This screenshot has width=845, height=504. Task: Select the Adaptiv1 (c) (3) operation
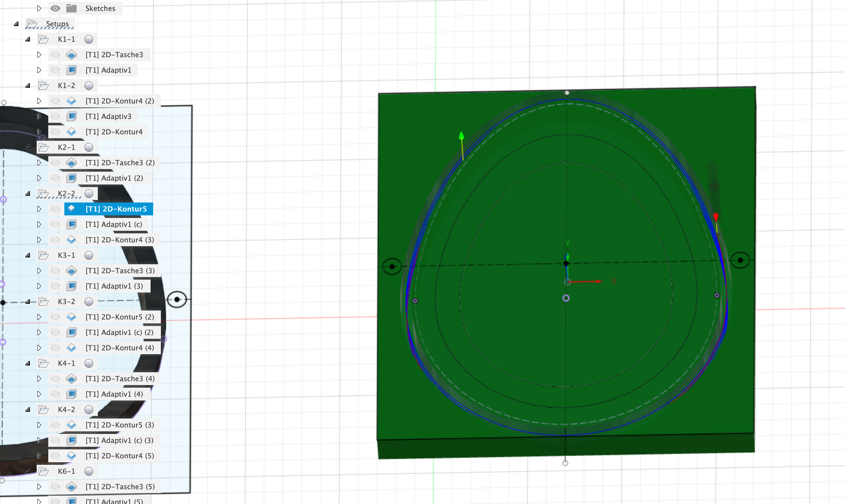click(119, 440)
